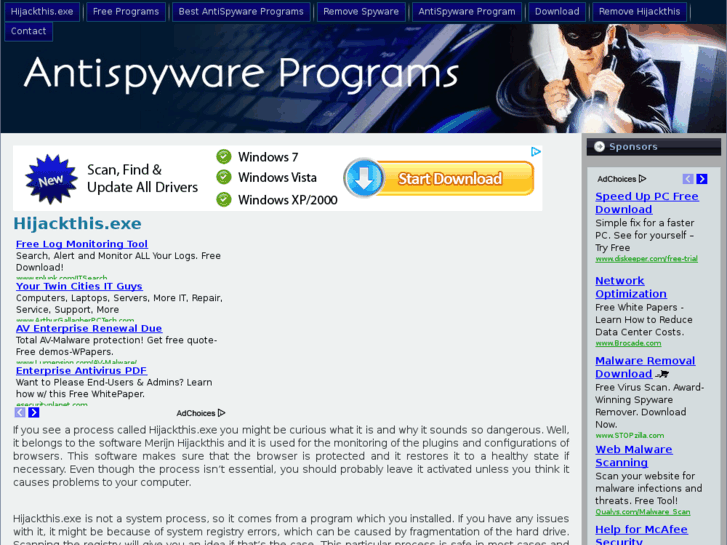Screen dimensions: 727x545
Task: Go to Best AntiSpyware Programs tab
Action: coord(241,12)
